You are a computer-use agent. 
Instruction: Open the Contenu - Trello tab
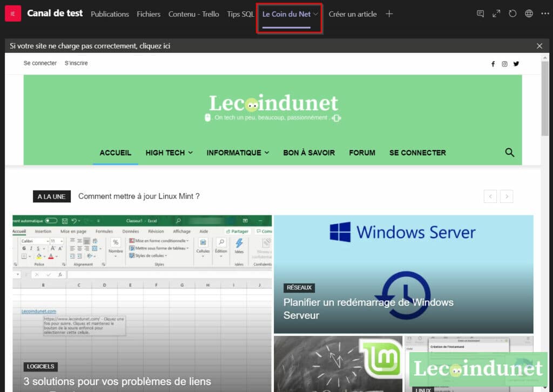194,14
